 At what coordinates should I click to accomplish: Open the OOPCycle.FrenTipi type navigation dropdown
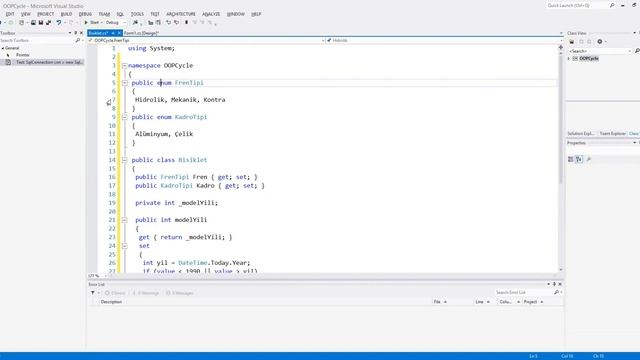(206, 40)
